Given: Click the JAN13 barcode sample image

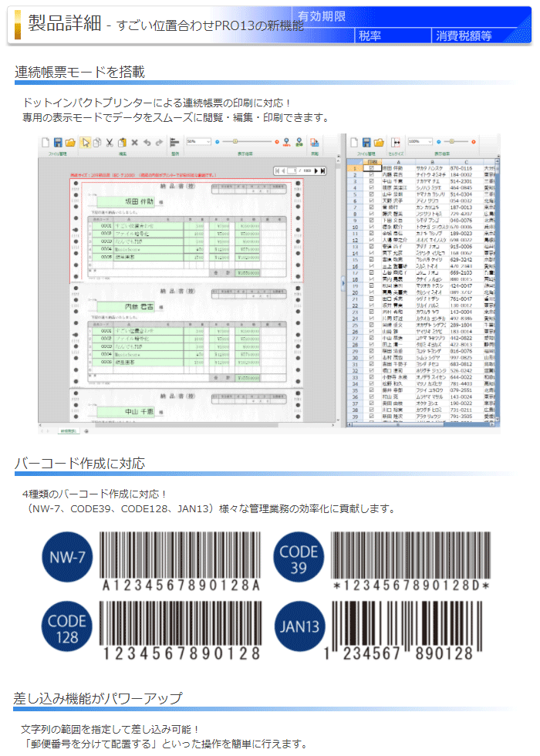Looking at the screenshot, I should click(x=402, y=631).
